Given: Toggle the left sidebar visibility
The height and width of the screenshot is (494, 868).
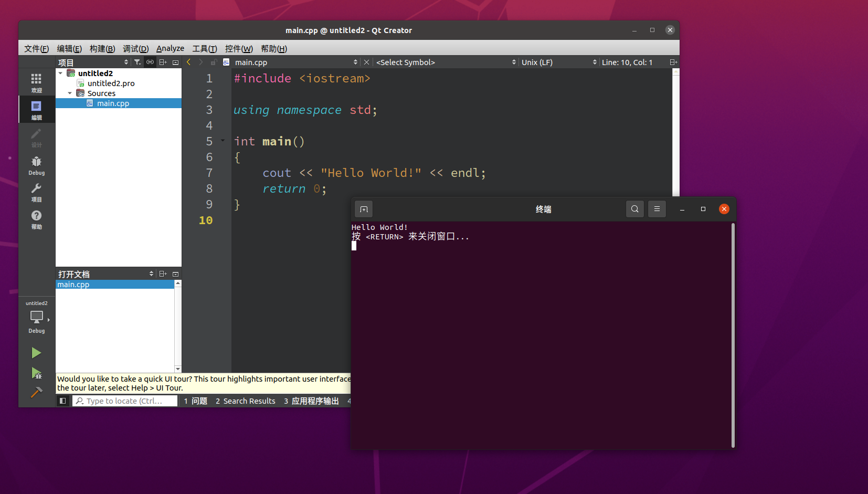Looking at the screenshot, I should pos(62,401).
